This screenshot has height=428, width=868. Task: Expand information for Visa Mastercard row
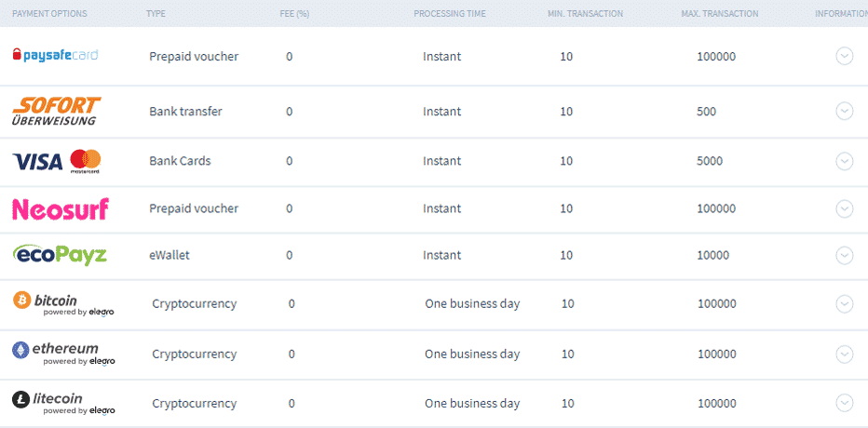pyautogui.click(x=844, y=161)
